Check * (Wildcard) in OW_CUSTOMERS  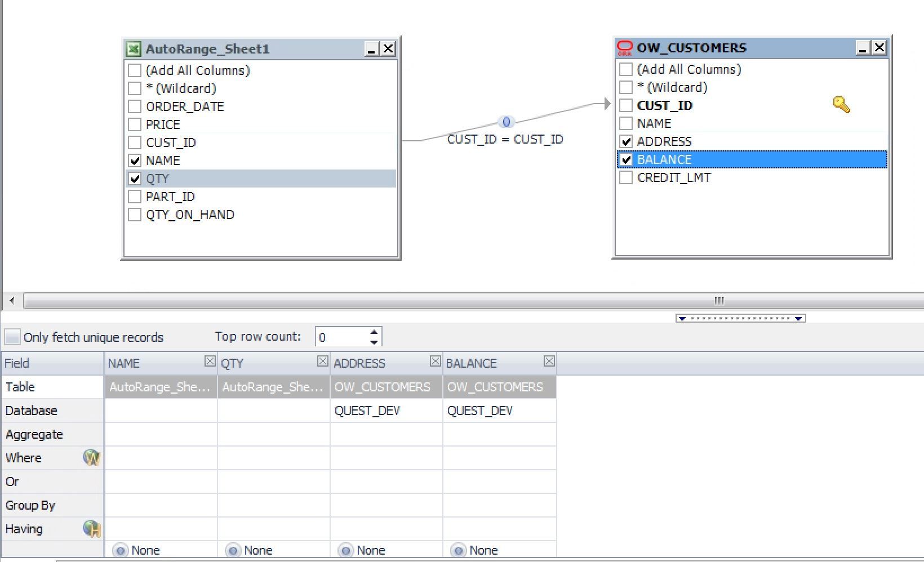pyautogui.click(x=626, y=87)
